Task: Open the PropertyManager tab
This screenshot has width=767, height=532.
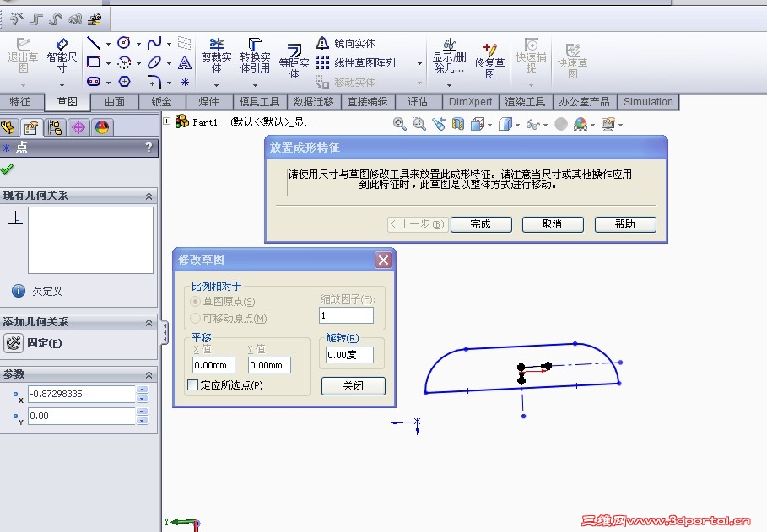Action: [x=31, y=127]
